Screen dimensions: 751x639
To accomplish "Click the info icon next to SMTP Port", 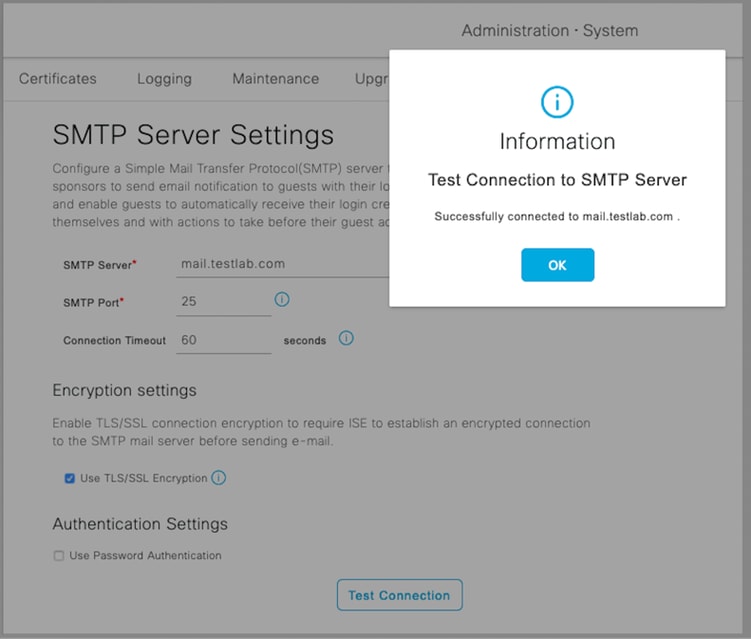I will (x=282, y=299).
